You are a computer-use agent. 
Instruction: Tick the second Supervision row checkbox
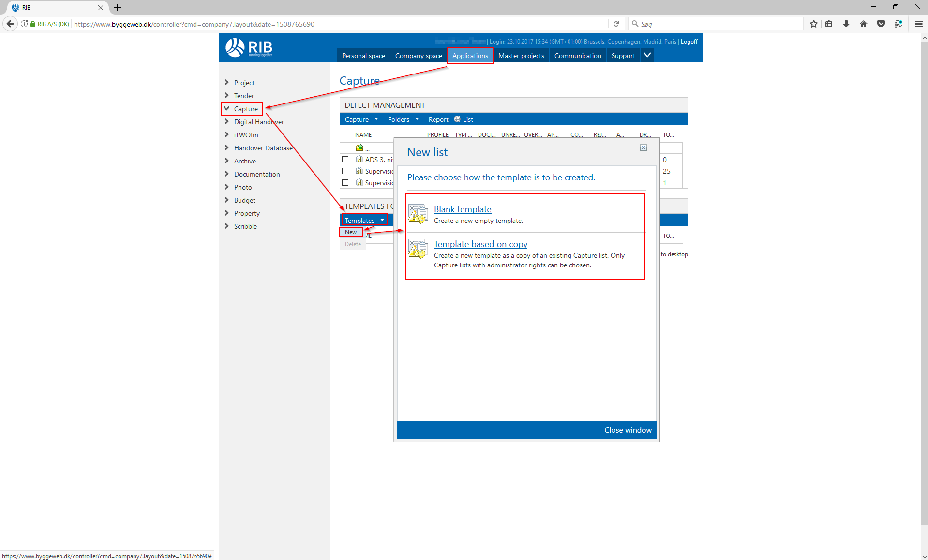click(345, 171)
